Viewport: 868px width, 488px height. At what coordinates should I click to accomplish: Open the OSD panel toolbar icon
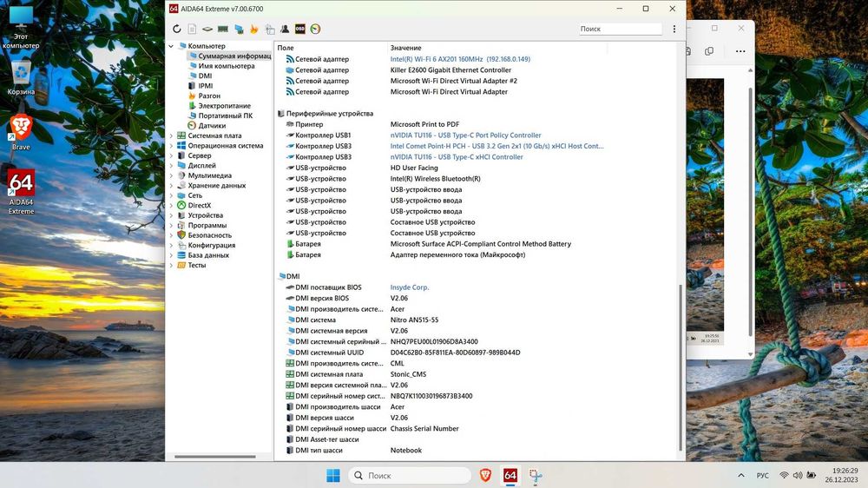[300, 29]
